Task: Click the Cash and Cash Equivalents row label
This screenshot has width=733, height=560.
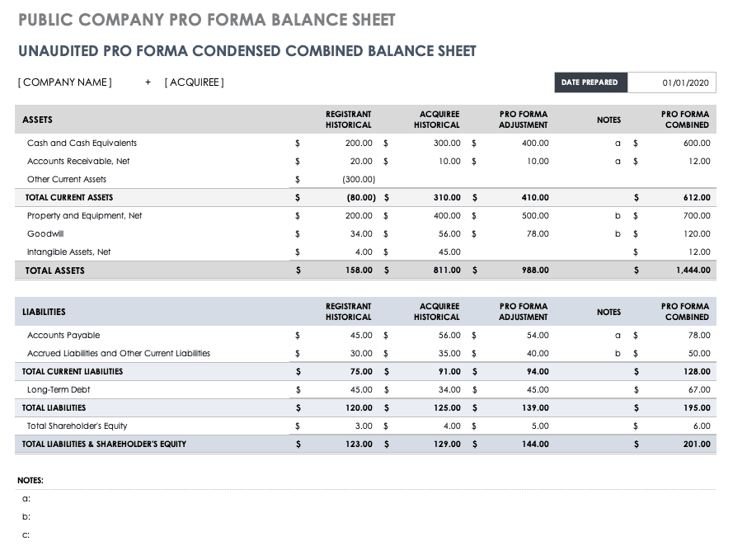Action: 82,144
